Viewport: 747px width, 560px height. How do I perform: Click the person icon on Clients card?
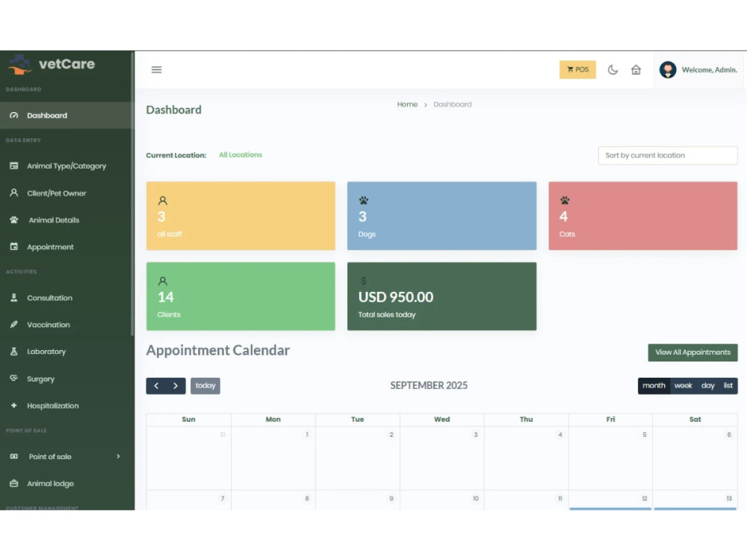click(x=162, y=281)
